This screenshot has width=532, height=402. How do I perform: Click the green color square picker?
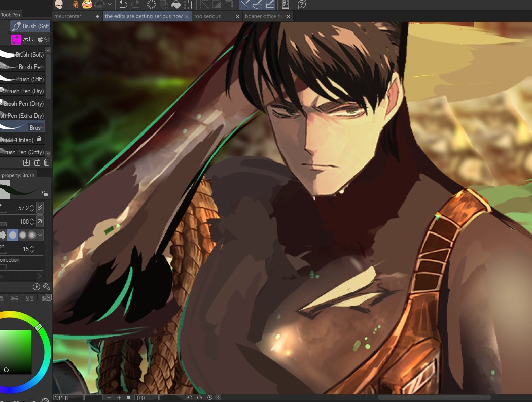coord(16,352)
